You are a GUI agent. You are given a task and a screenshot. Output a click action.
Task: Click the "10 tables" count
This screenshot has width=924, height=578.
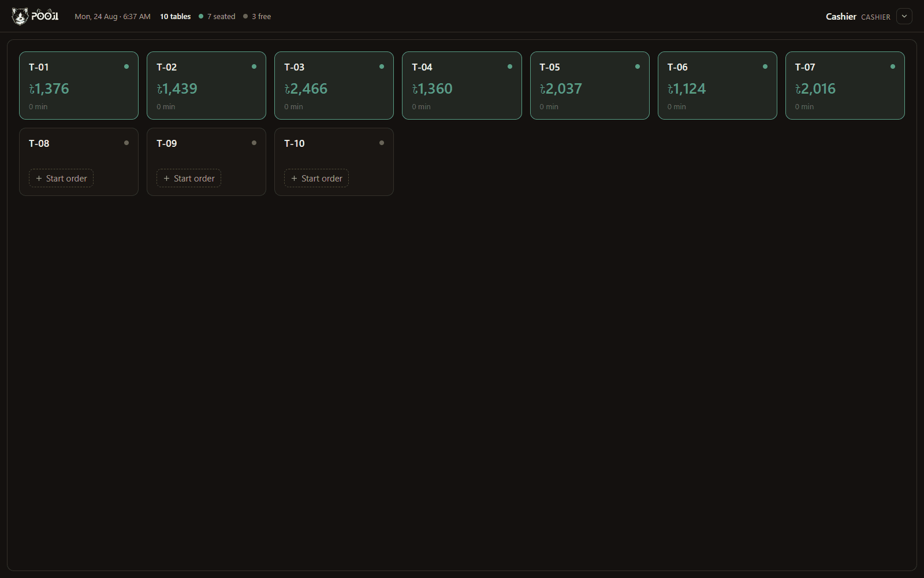tap(176, 17)
